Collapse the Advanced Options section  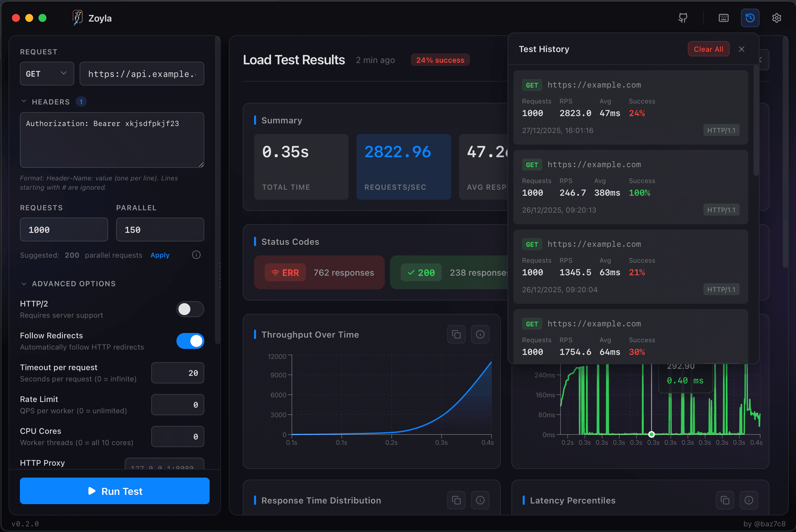tap(24, 284)
